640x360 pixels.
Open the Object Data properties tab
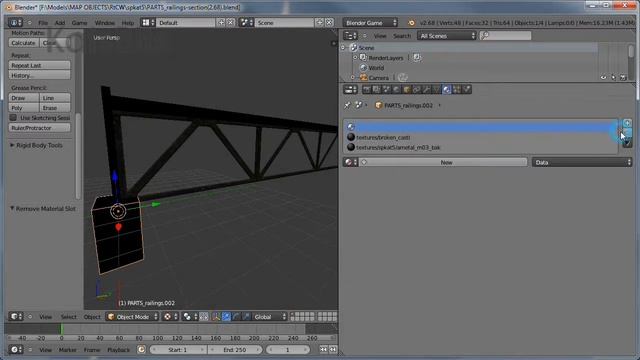(436, 89)
